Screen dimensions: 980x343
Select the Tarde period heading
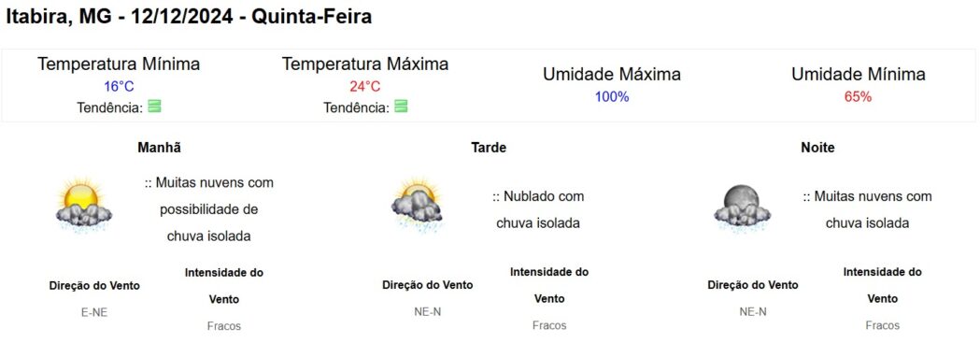tap(489, 148)
